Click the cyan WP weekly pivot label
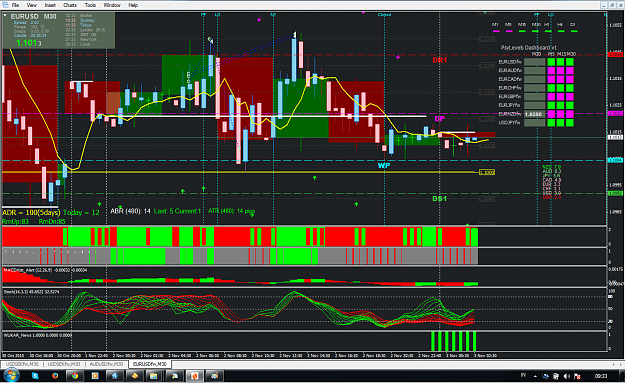Image resolution: width=625 pixels, height=391 pixels. click(x=384, y=165)
